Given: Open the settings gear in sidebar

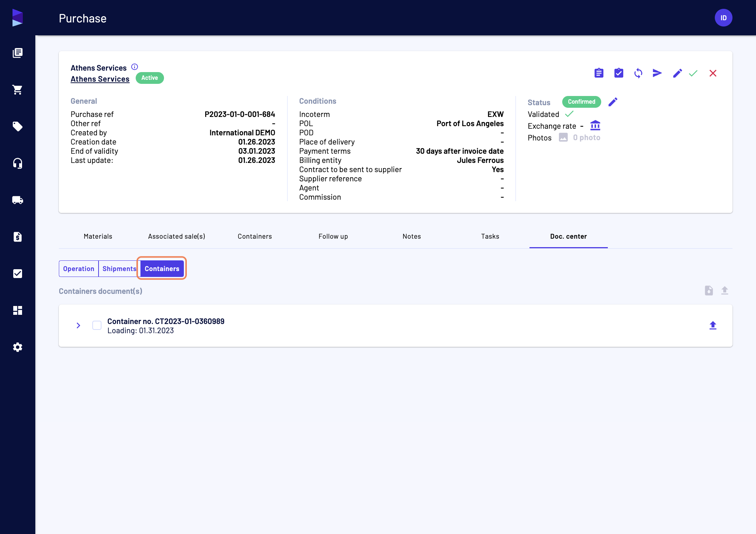Looking at the screenshot, I should point(18,347).
